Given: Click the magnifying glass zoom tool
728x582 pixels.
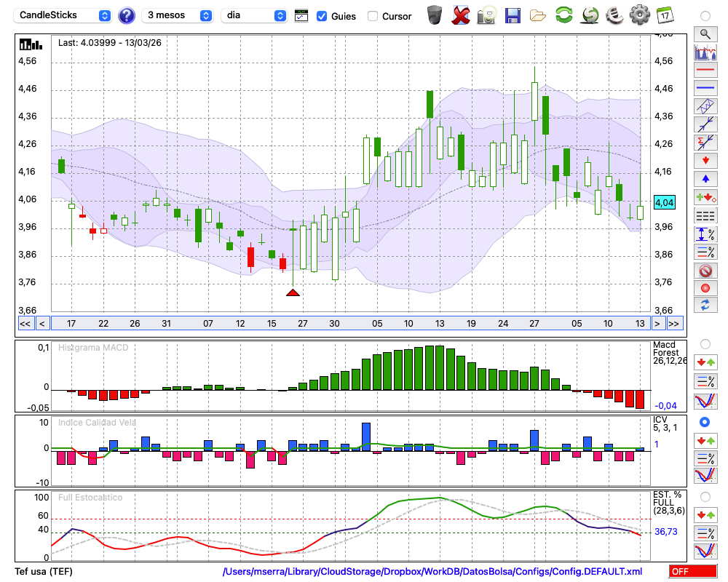Looking at the screenshot, I should pyautogui.click(x=705, y=33).
